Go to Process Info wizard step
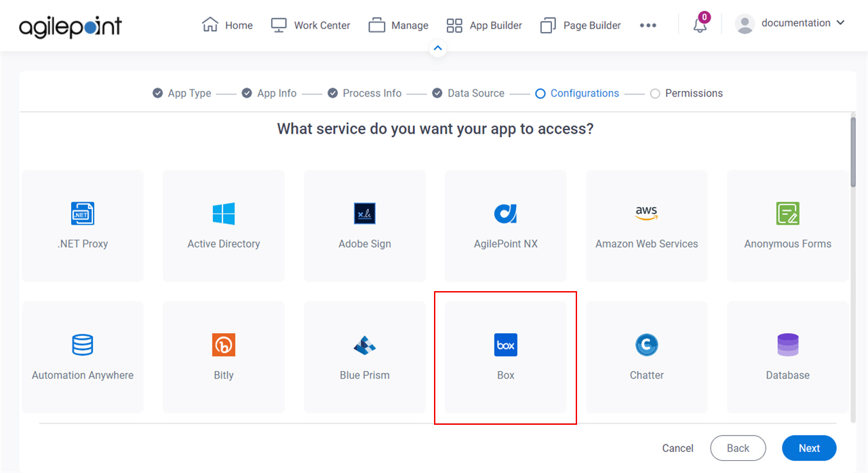Screen dimensions: 868x473 click(x=365, y=93)
